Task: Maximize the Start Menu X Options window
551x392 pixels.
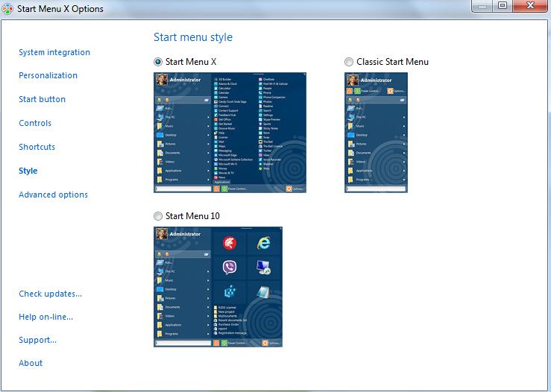Action: coord(502,6)
